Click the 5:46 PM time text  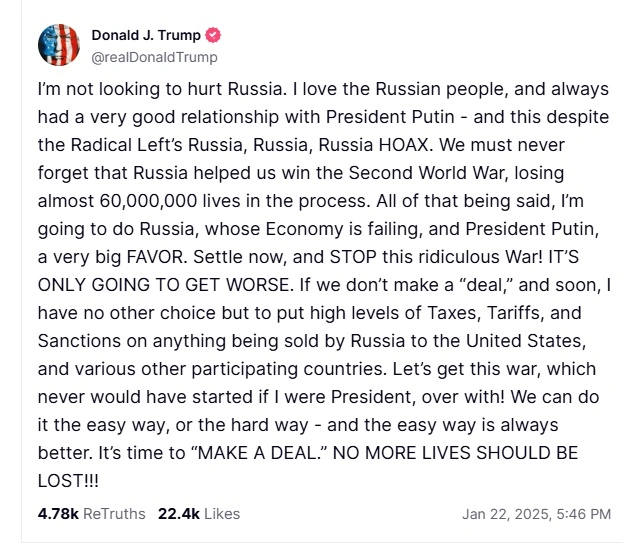[x=585, y=514]
